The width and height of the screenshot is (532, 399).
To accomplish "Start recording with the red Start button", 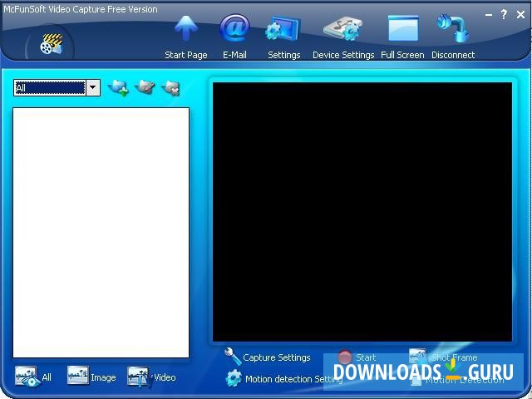I will pos(357,357).
